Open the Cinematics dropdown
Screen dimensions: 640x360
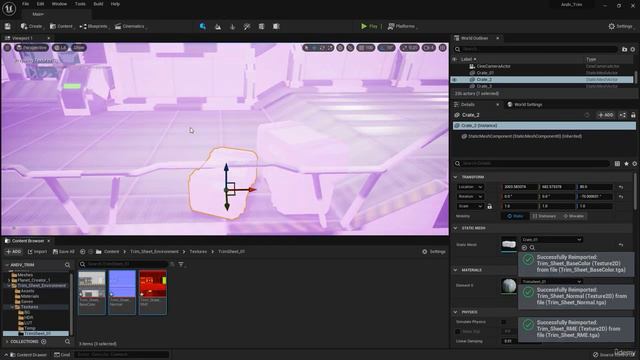pyautogui.click(x=130, y=26)
